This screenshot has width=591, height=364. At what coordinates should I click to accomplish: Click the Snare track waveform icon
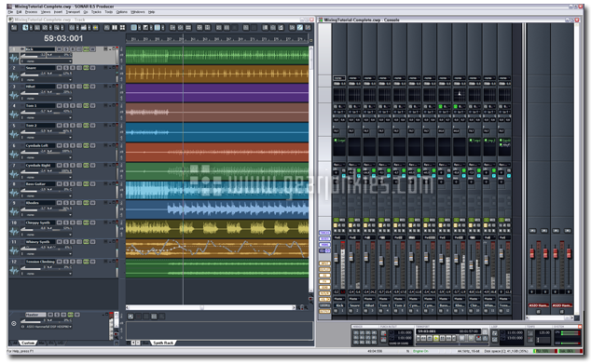coord(14,76)
